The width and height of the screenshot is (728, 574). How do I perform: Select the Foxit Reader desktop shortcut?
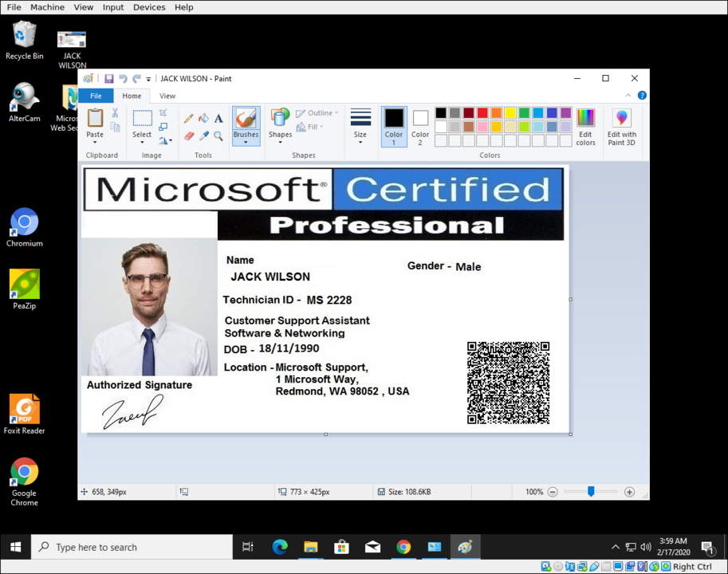25,415
